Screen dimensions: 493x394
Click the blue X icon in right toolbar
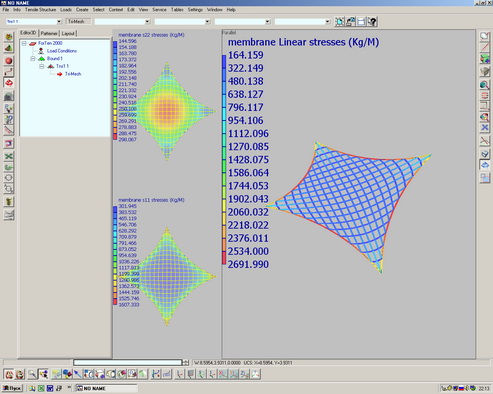coord(485,128)
